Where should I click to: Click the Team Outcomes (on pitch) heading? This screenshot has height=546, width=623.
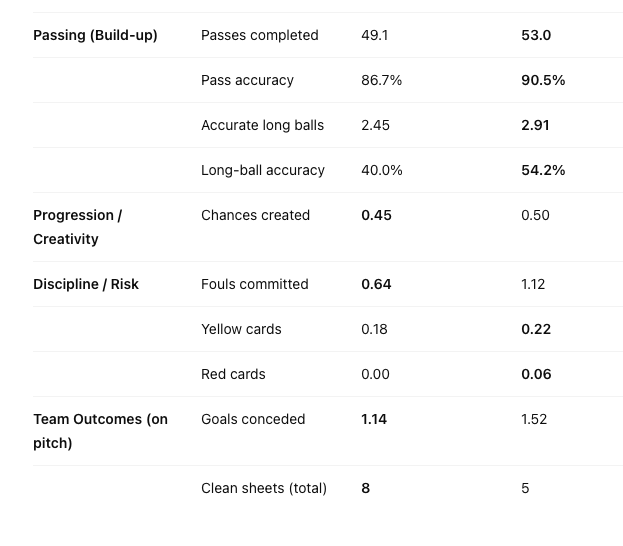click(100, 431)
